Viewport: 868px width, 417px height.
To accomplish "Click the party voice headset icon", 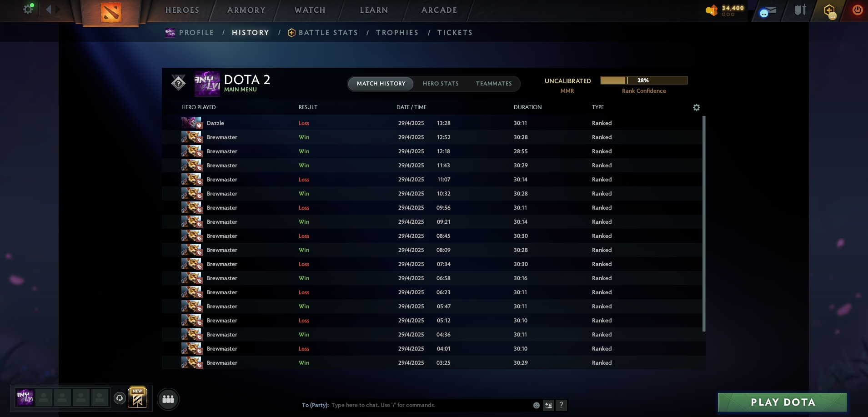I will coord(120,398).
